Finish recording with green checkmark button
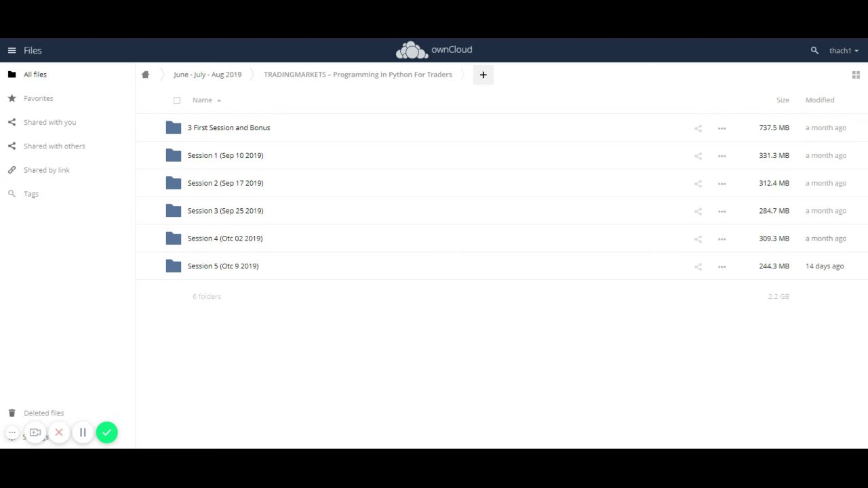Viewport: 868px width, 488px height. (106, 432)
